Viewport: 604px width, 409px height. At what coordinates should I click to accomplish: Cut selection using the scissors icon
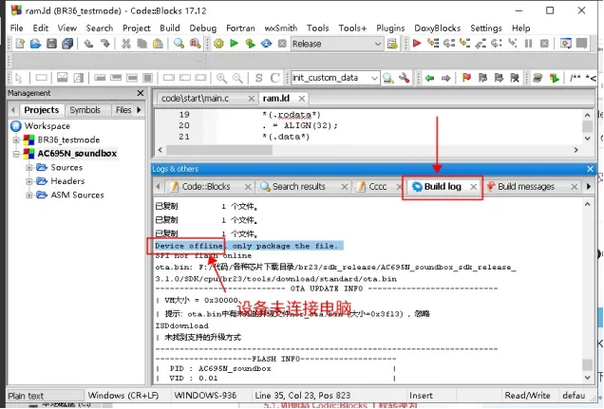pyautogui.click(x=126, y=44)
